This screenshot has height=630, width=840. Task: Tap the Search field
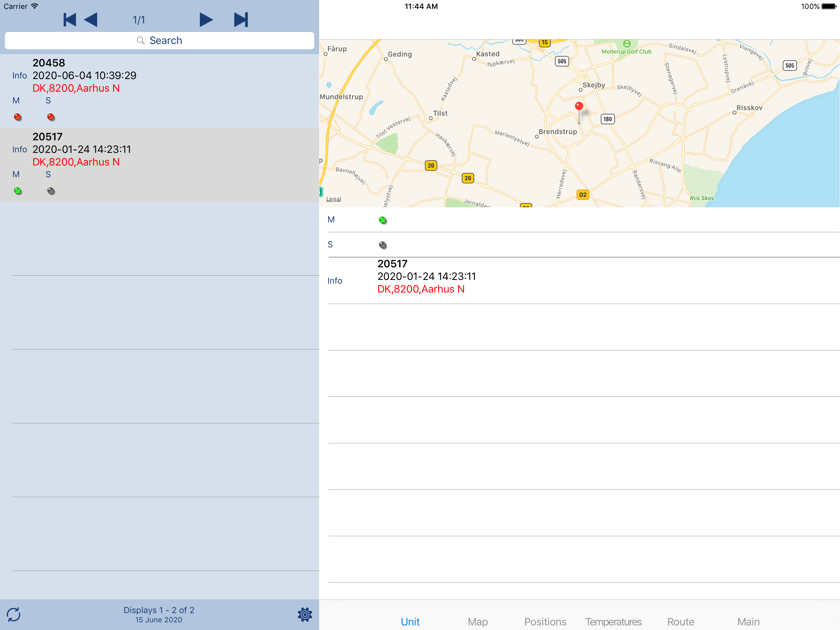coord(160,41)
